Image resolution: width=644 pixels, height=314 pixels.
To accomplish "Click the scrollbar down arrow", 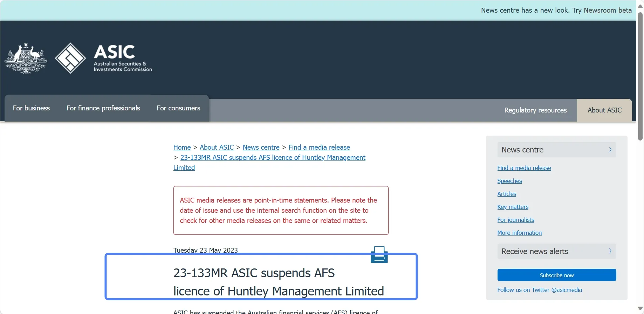I will pyautogui.click(x=640, y=309).
